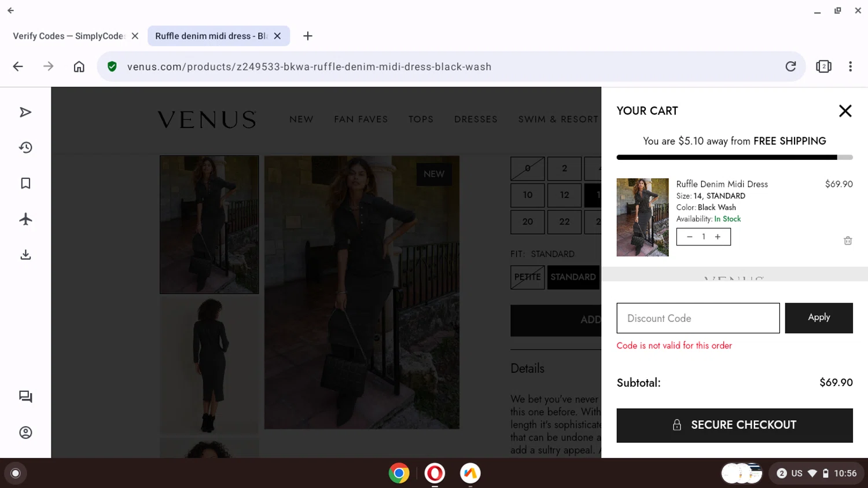Open browser three-dot menu
Screen dimensions: 868x488
(850, 67)
